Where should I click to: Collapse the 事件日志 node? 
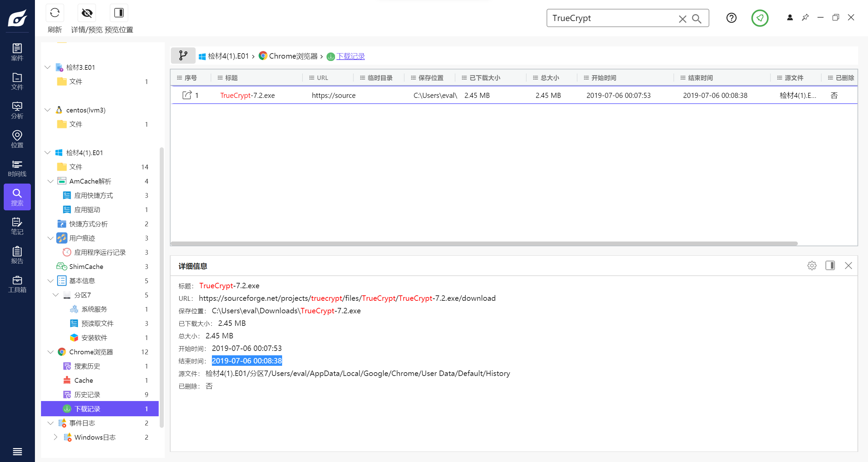click(50, 423)
